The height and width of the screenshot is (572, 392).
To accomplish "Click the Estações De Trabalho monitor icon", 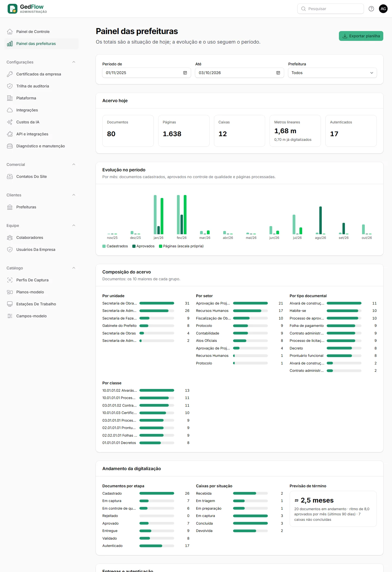I will (10, 304).
